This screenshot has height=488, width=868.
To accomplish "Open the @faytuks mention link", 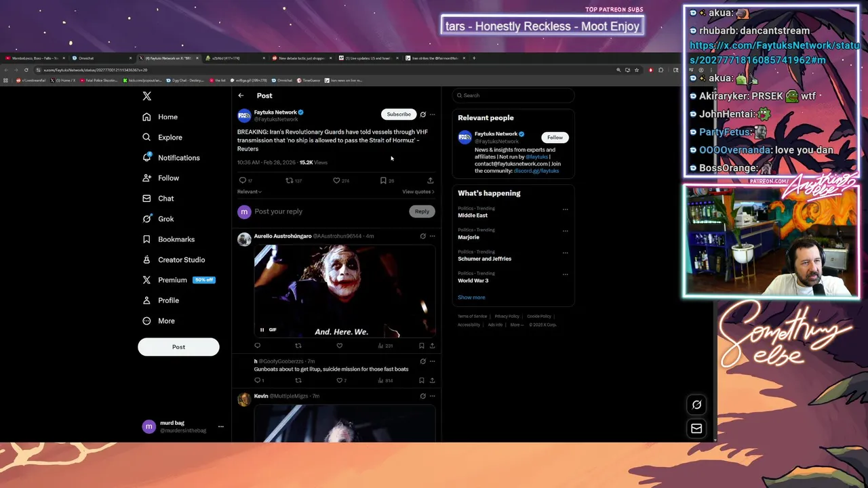I will pos(536,157).
